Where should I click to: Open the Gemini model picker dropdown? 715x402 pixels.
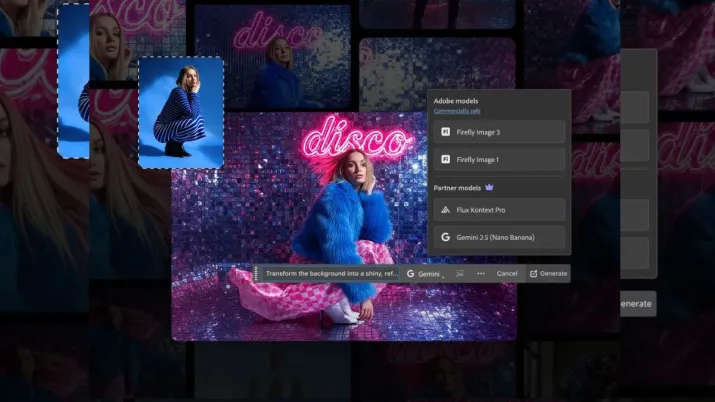coord(425,273)
